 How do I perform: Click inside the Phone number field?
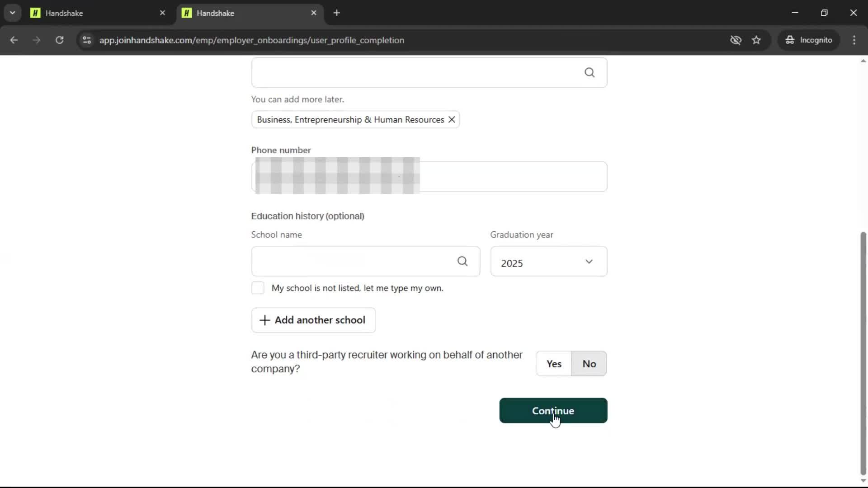tap(429, 177)
